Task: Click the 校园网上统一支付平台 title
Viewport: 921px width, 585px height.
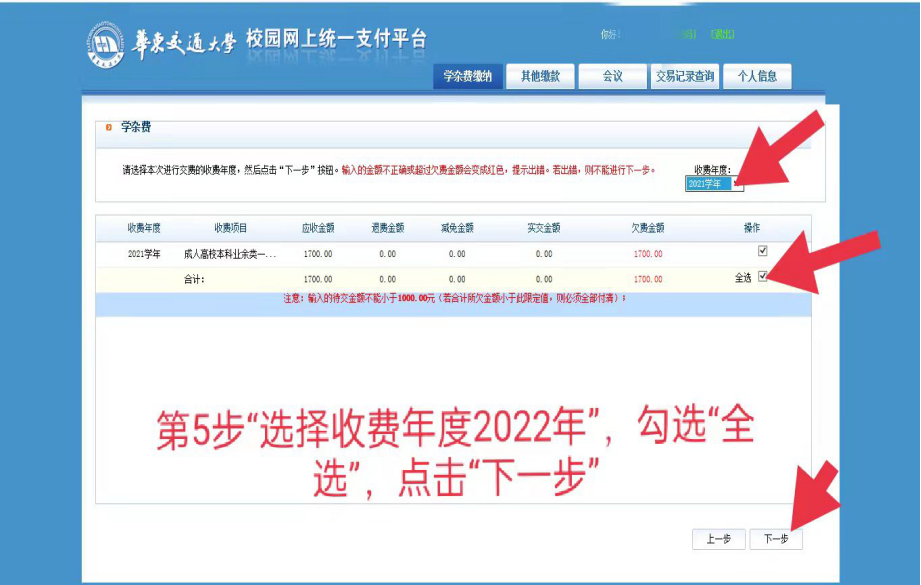Action: [336, 39]
